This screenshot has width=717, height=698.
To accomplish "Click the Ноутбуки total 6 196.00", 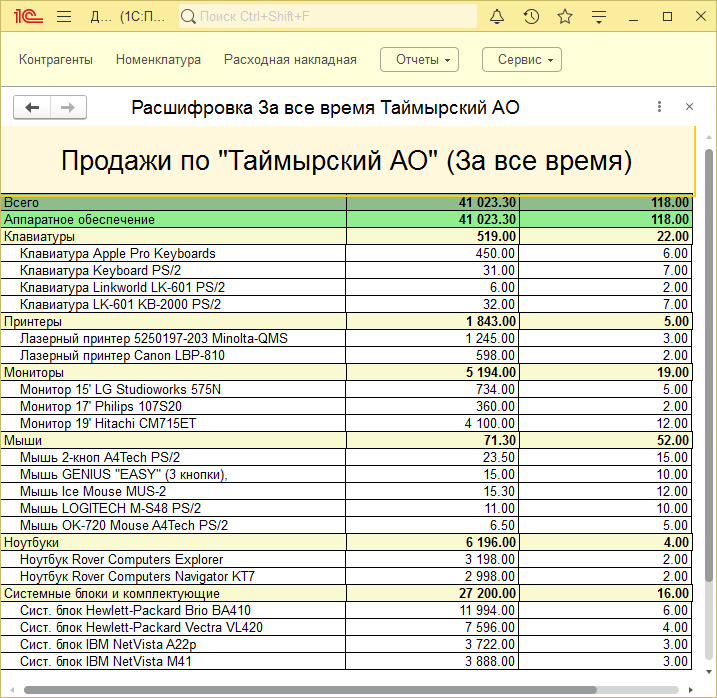I will (x=491, y=542).
